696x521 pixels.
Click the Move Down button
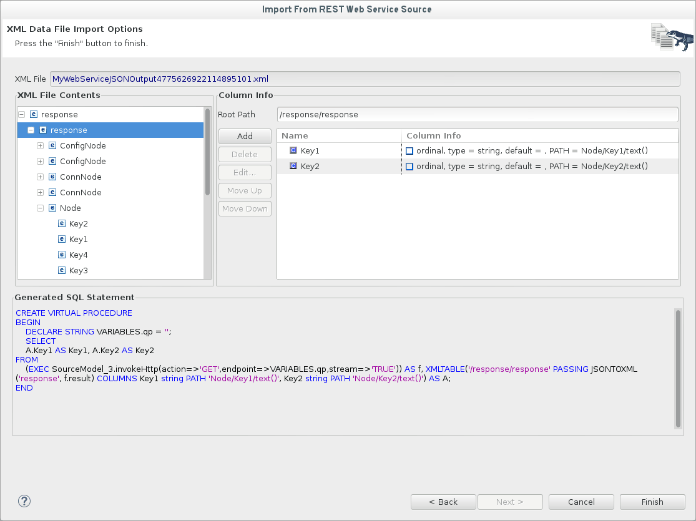(245, 209)
